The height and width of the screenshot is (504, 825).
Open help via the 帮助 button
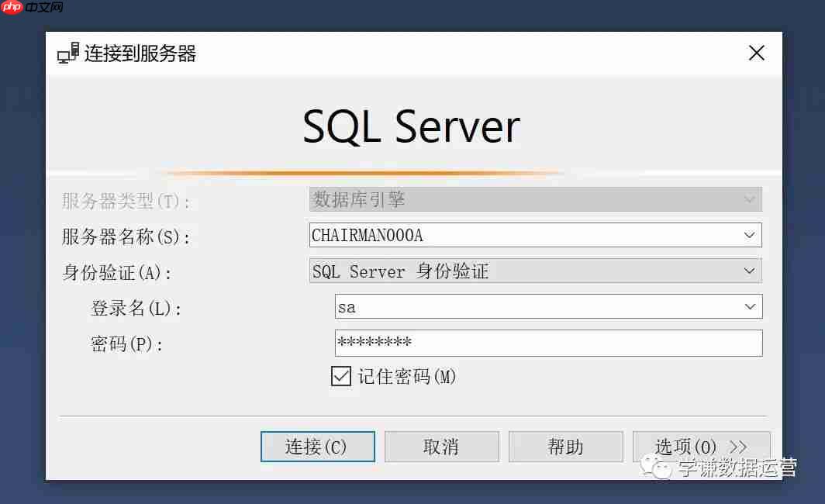(x=565, y=446)
